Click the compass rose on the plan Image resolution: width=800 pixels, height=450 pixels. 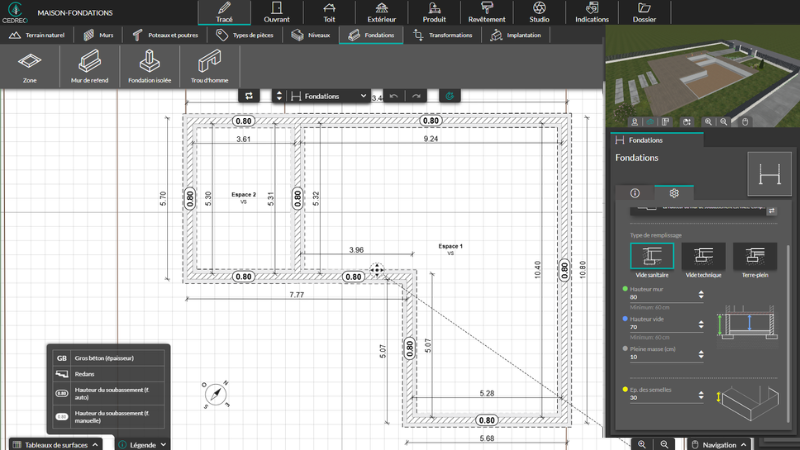click(x=216, y=394)
